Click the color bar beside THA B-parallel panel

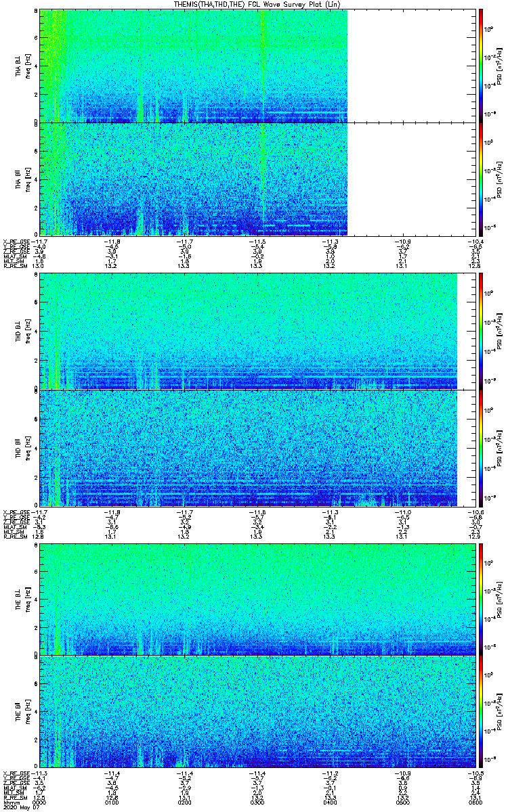click(482, 179)
